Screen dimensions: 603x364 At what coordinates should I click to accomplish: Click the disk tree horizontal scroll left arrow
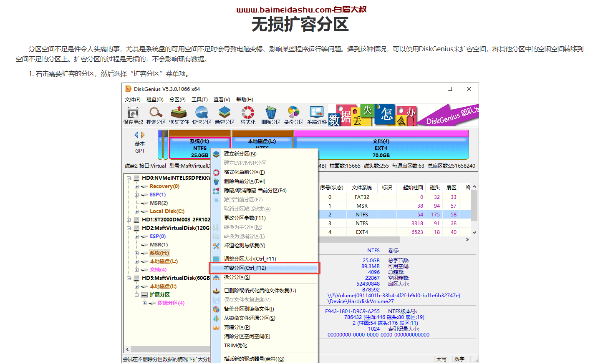[127, 349]
